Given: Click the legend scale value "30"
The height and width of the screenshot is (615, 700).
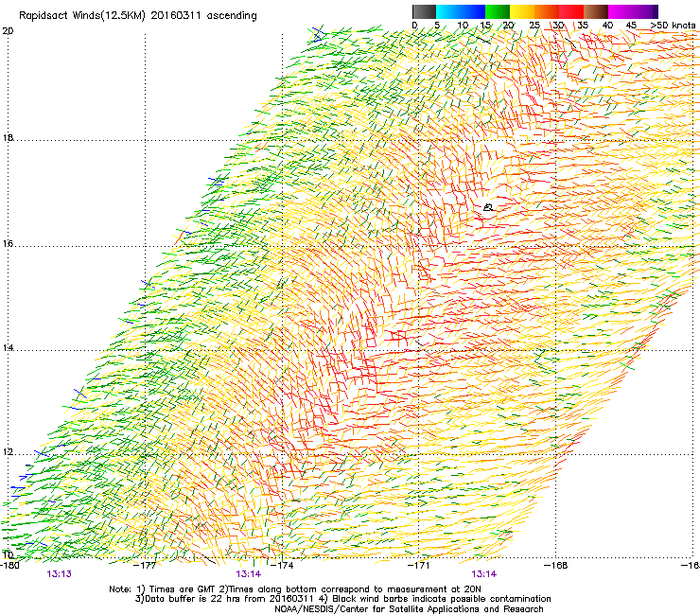Looking at the screenshot, I should (x=558, y=26).
